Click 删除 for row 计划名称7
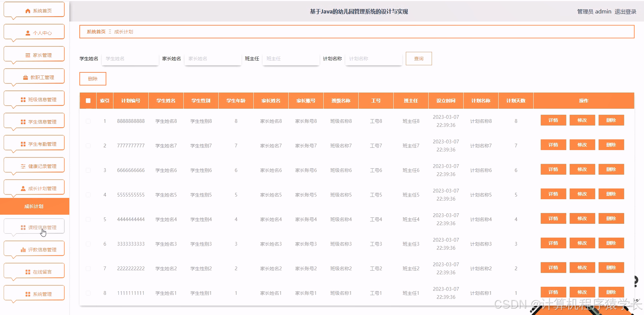644x315 pixels. click(611, 145)
